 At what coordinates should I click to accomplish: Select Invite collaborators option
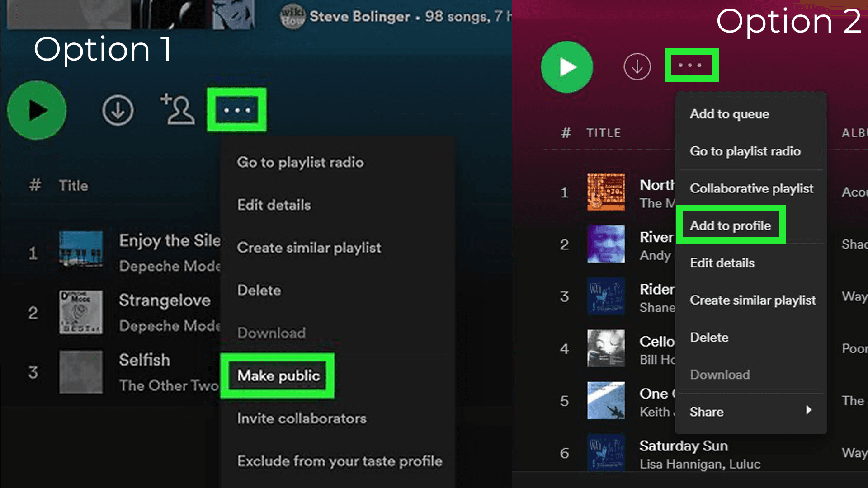click(302, 418)
